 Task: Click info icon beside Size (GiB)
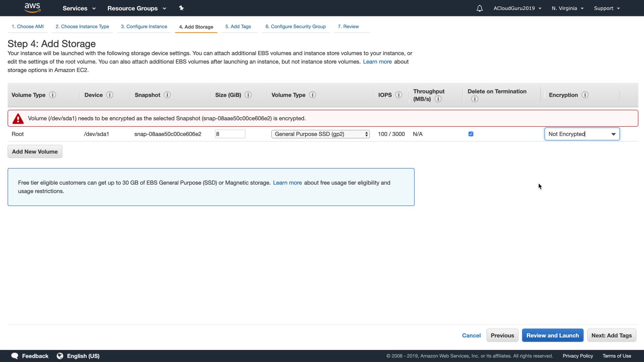click(248, 95)
